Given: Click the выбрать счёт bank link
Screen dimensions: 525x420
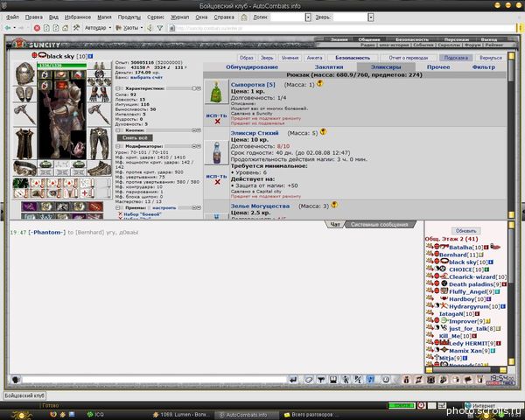Looking at the screenshot, I should pos(146,77).
